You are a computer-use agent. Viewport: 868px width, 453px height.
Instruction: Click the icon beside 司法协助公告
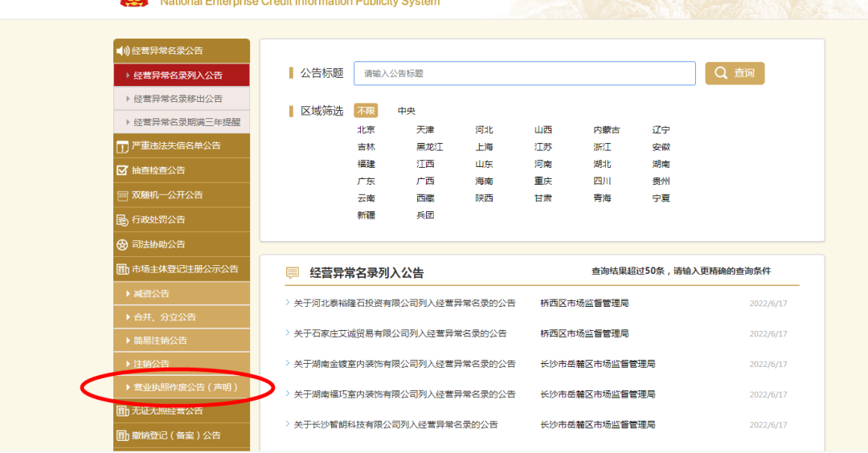pyautogui.click(x=122, y=244)
